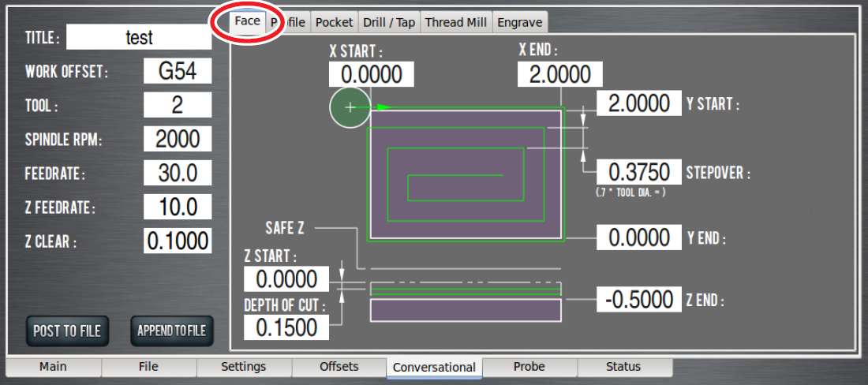Click the green tool circle in diagram
Viewport: 868px width, 385px height.
(350, 107)
